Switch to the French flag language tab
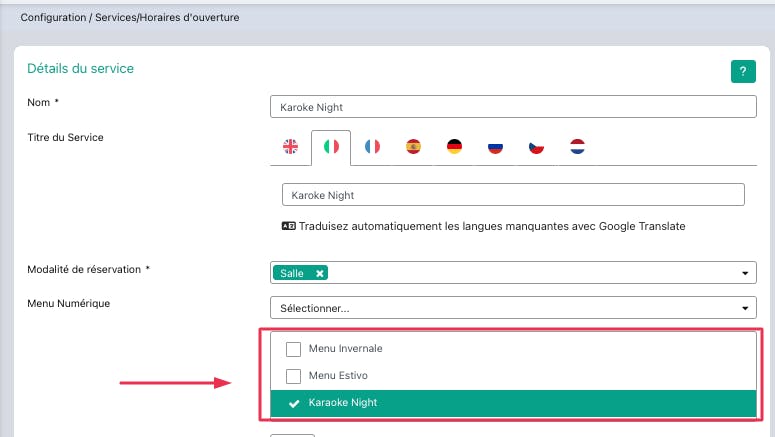 (x=372, y=146)
